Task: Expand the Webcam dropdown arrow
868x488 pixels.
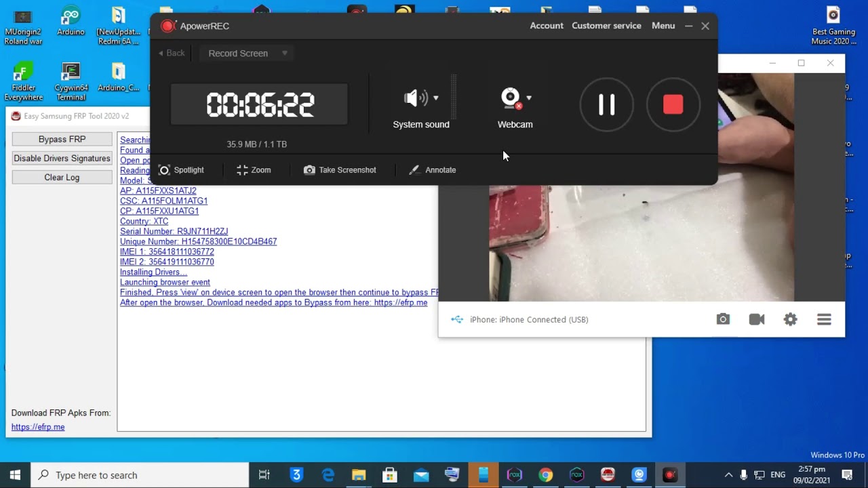Action: click(529, 98)
